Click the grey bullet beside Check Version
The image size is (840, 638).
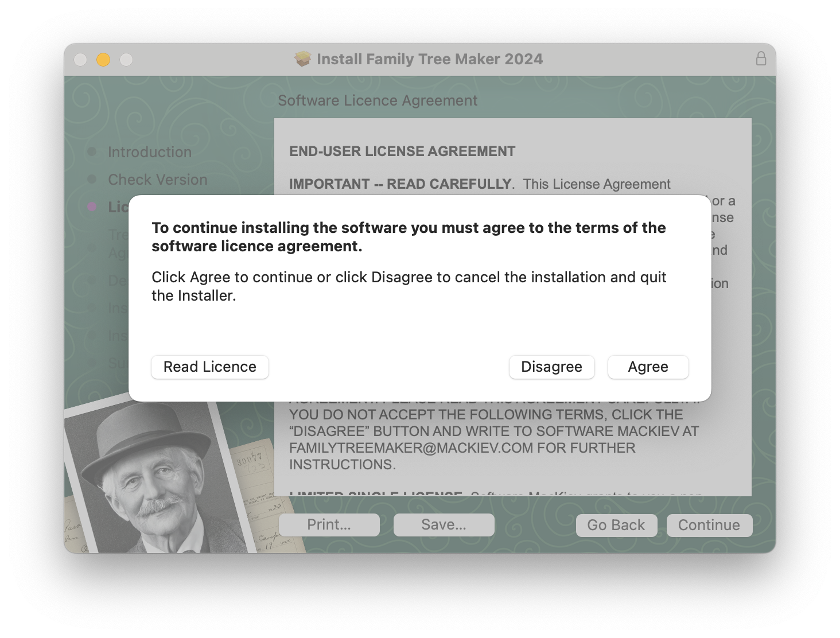click(92, 180)
